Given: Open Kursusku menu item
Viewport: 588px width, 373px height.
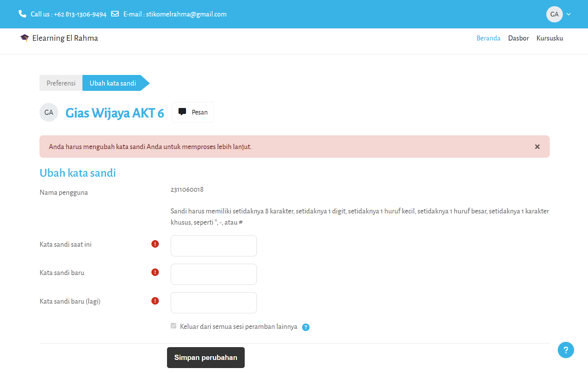Looking at the screenshot, I should (x=549, y=38).
